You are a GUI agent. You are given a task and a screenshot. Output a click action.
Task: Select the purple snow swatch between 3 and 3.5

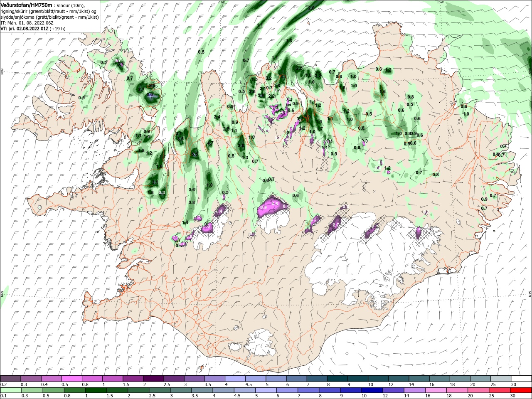[194, 379]
